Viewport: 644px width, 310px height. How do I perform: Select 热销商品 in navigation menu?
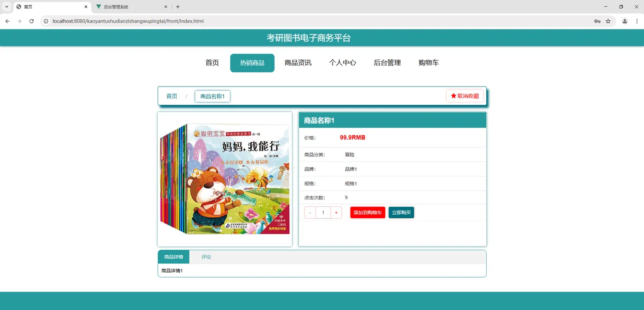coord(252,63)
